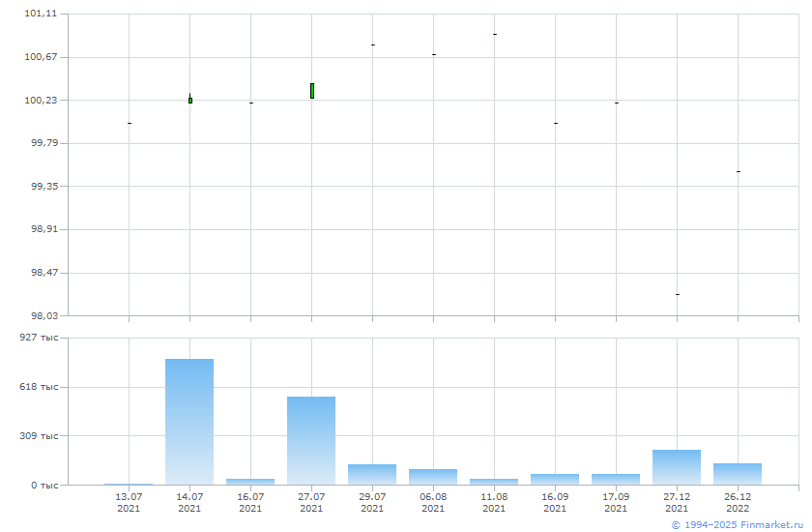Click the 26.12 2022 volume bar
812x532 pixels.
tap(738, 474)
